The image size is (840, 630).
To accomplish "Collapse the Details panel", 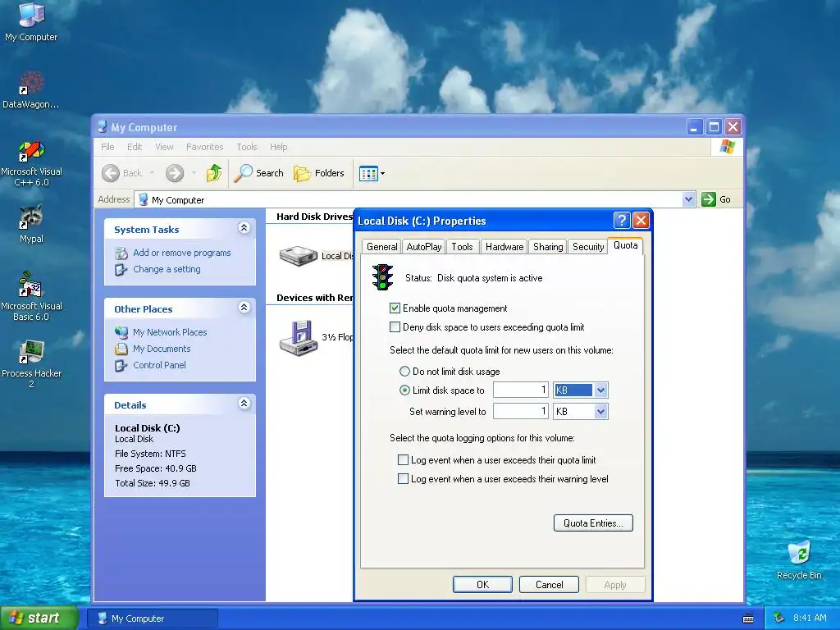I will pyautogui.click(x=244, y=403).
